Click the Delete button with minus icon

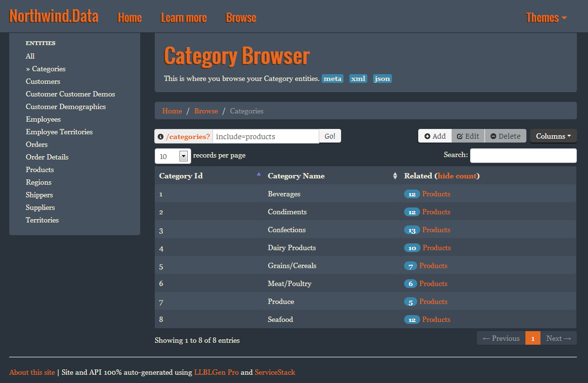505,136
